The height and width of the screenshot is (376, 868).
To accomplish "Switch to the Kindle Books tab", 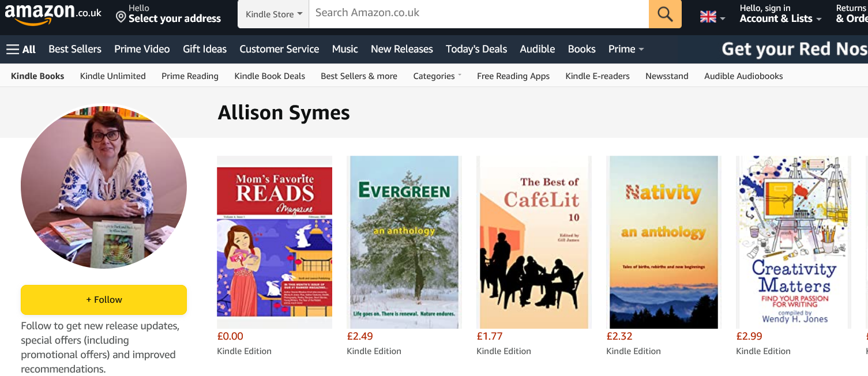I will (x=37, y=76).
